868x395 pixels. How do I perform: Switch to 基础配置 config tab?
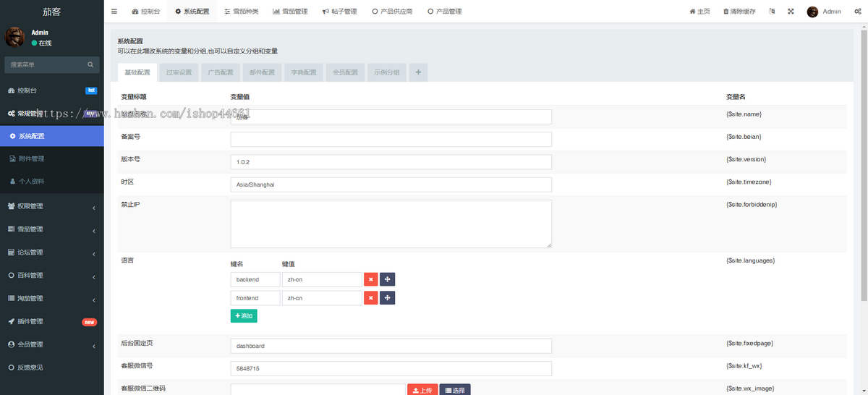(x=137, y=72)
